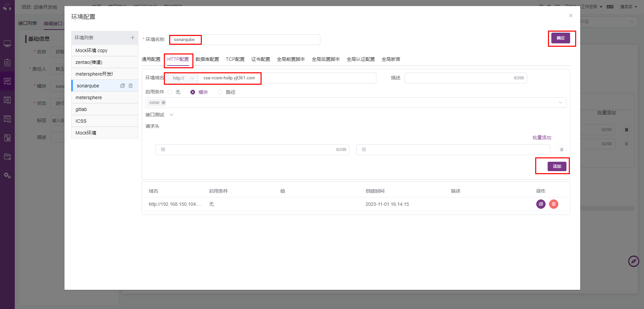This screenshot has height=309, width=644.
Task: Open the test tracking clipboard sidebar icon
Action: tap(7, 63)
